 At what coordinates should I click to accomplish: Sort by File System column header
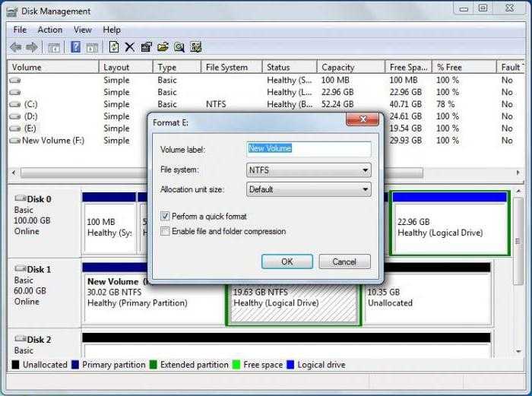tap(231, 67)
